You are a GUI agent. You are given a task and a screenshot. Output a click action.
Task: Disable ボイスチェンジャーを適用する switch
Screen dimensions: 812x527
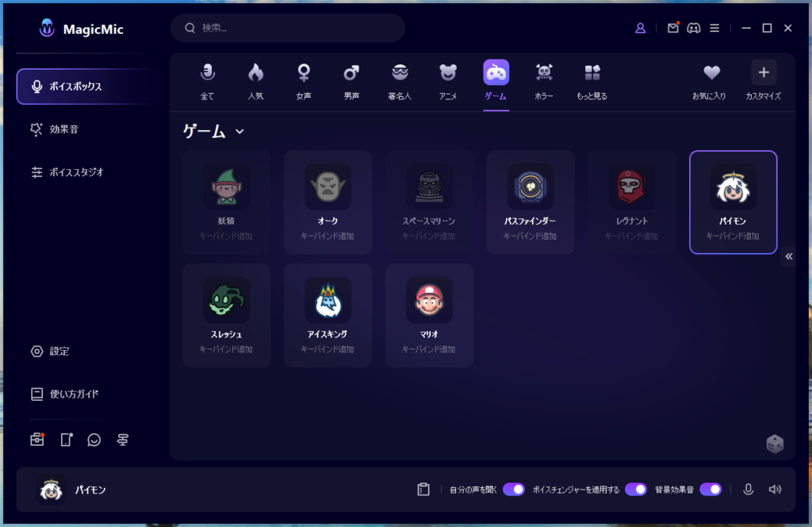[x=635, y=490]
